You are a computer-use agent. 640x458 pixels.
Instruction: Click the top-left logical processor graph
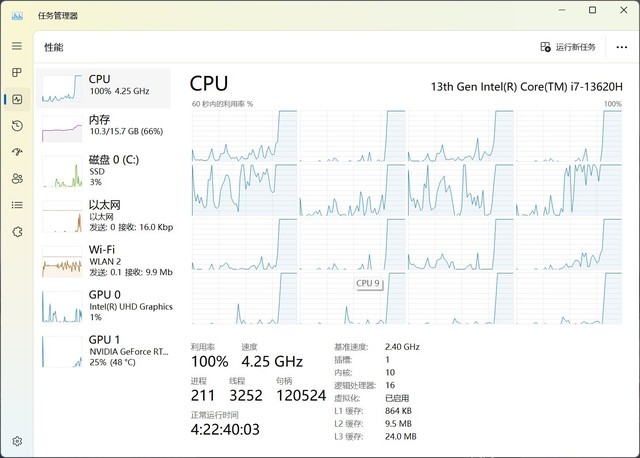[x=244, y=135]
